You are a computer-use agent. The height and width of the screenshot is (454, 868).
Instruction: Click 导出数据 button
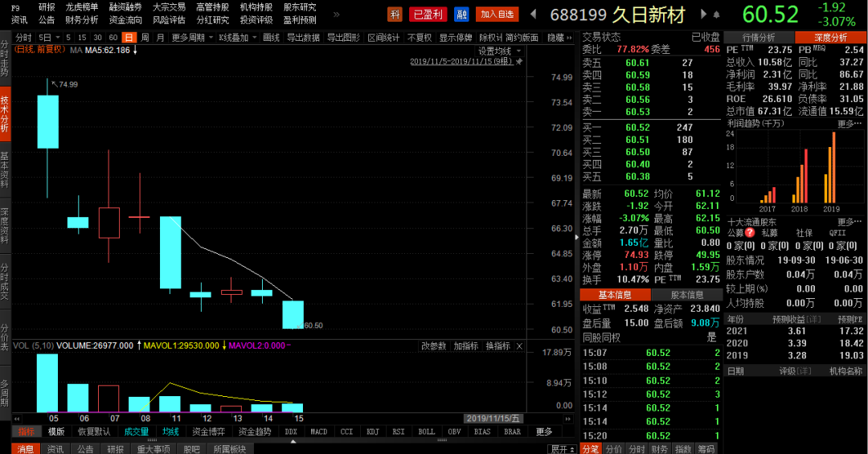303,38
